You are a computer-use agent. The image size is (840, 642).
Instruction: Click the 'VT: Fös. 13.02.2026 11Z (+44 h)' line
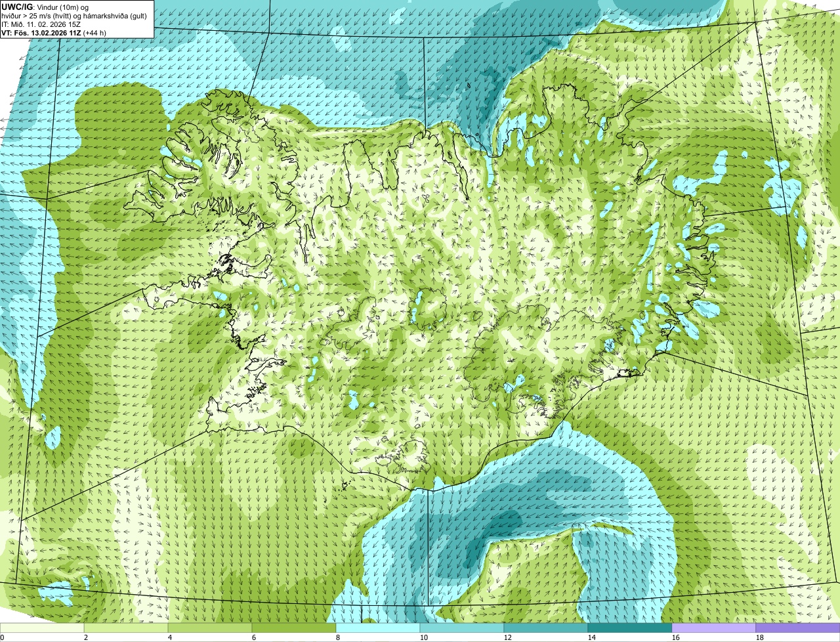[x=54, y=32]
